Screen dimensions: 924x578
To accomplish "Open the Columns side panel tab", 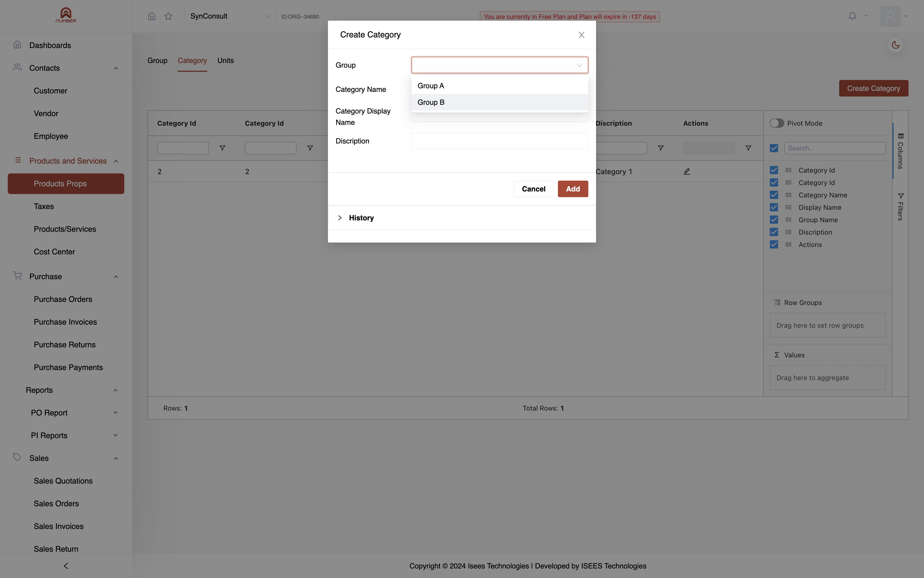I will pos(900,151).
